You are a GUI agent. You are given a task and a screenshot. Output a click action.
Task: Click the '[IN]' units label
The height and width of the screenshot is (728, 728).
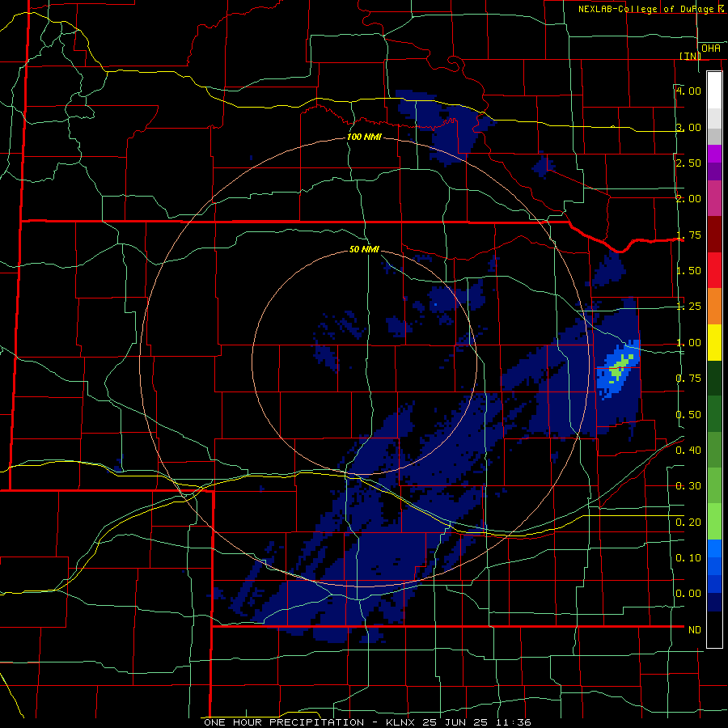pos(690,56)
